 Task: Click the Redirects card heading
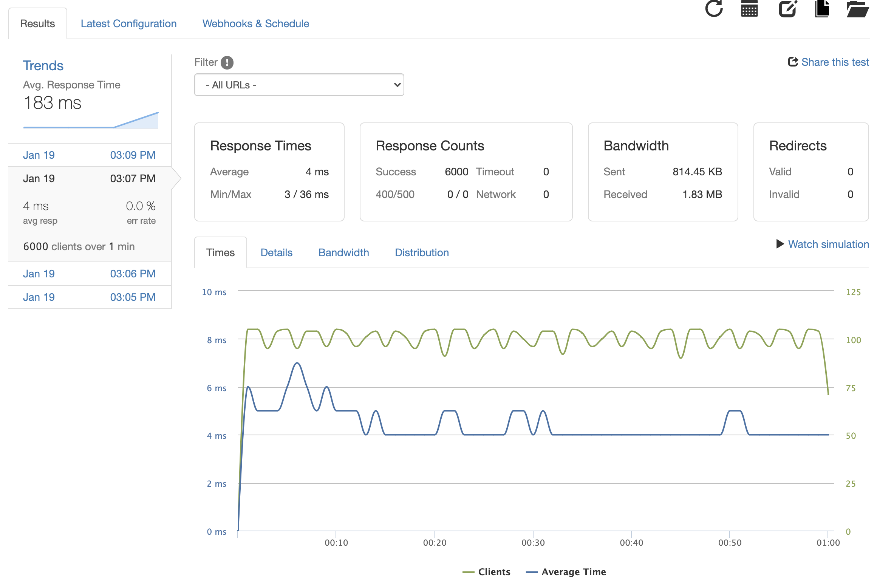point(798,145)
